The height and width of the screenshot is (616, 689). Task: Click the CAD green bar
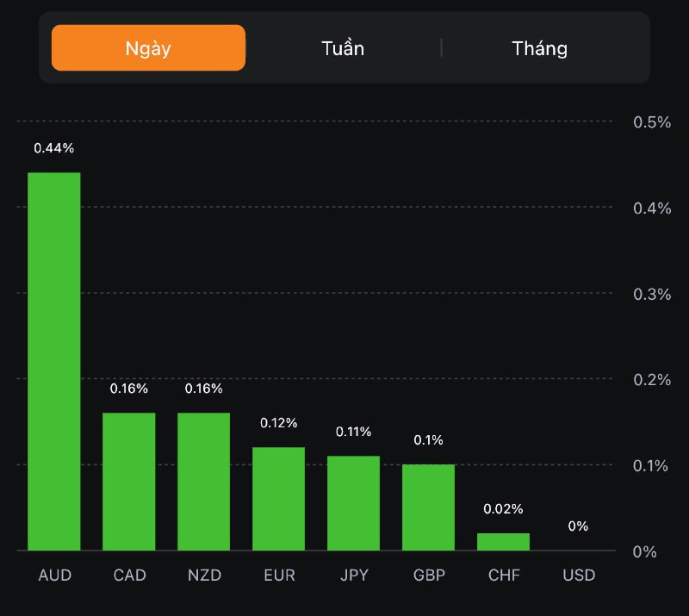[129, 481]
